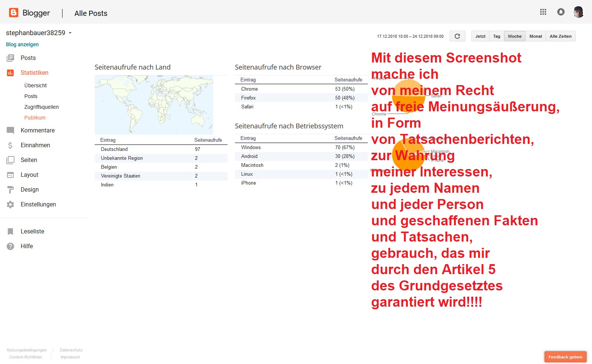The width and height of the screenshot is (592, 364).
Task: Click the Einstellungen gear icon
Action: click(x=10, y=205)
